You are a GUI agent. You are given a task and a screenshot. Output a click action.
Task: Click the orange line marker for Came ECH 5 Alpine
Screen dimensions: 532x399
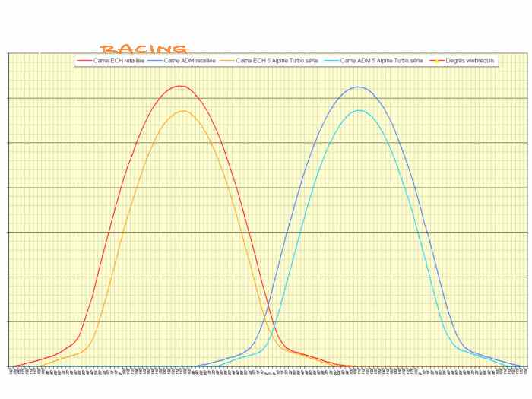(x=227, y=61)
